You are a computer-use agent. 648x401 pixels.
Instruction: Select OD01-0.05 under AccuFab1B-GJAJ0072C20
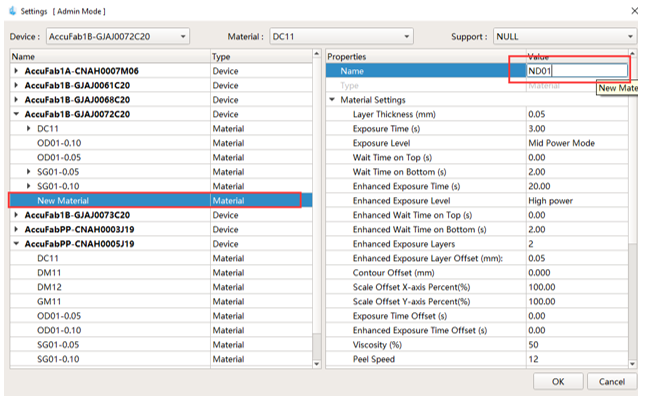click(x=161, y=158)
